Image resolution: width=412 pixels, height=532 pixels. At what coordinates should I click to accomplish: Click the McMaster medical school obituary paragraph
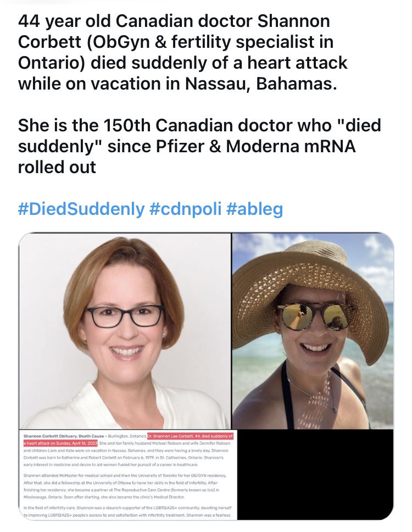tap(125, 486)
